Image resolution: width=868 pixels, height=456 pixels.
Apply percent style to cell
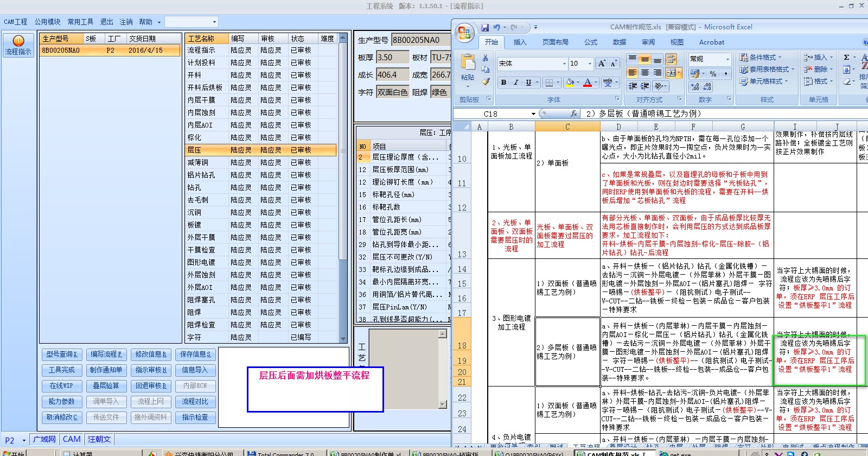(713, 73)
